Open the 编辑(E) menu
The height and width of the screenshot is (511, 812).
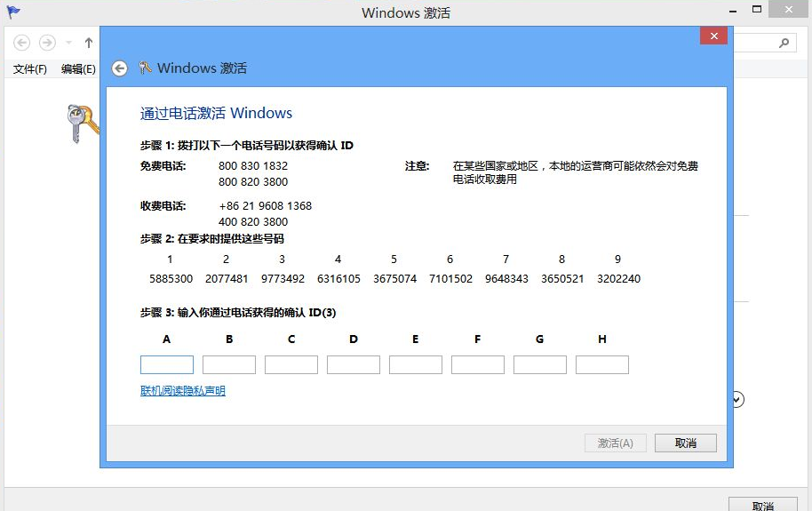coord(77,69)
